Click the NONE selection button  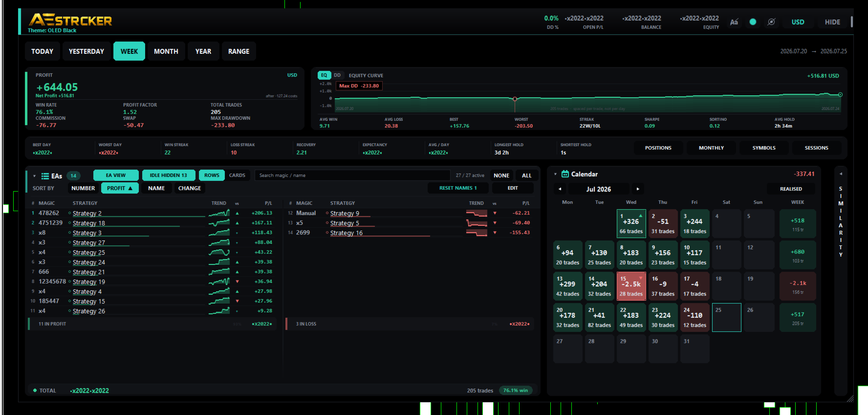(x=501, y=175)
